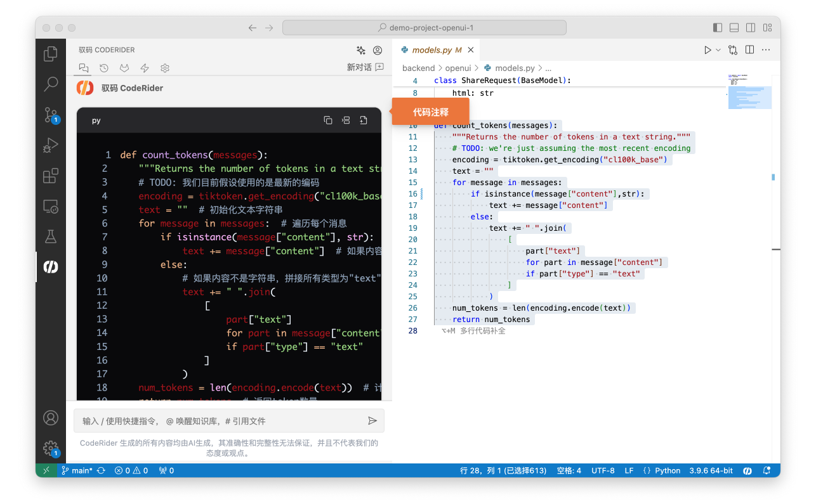
Task: Close the models.py tab
Action: 471,50
